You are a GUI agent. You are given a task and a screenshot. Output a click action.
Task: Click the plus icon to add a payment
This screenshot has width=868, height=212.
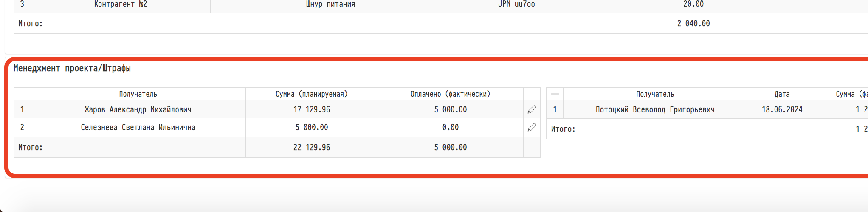click(555, 94)
